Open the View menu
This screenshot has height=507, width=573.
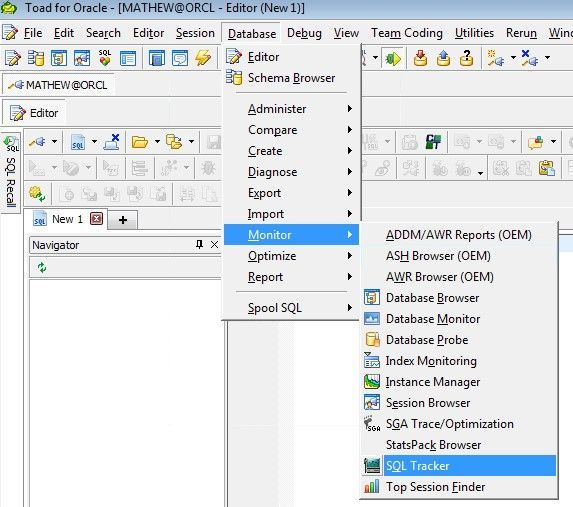coord(346,33)
